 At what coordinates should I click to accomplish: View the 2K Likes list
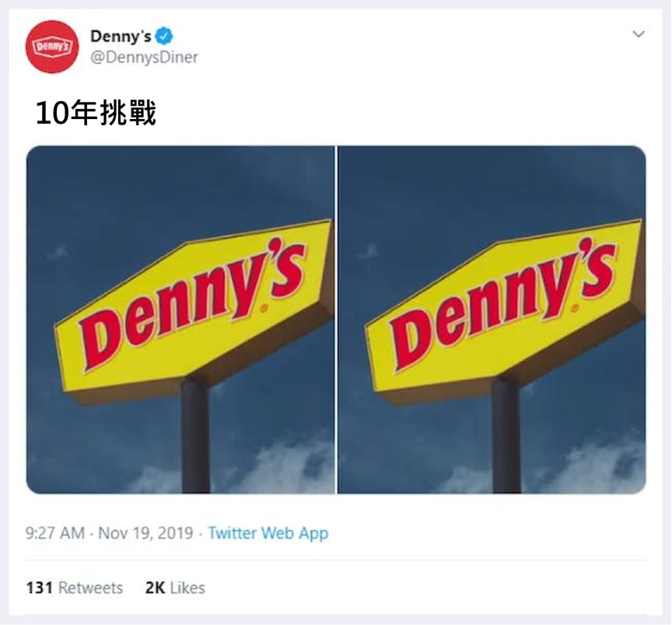point(175,588)
